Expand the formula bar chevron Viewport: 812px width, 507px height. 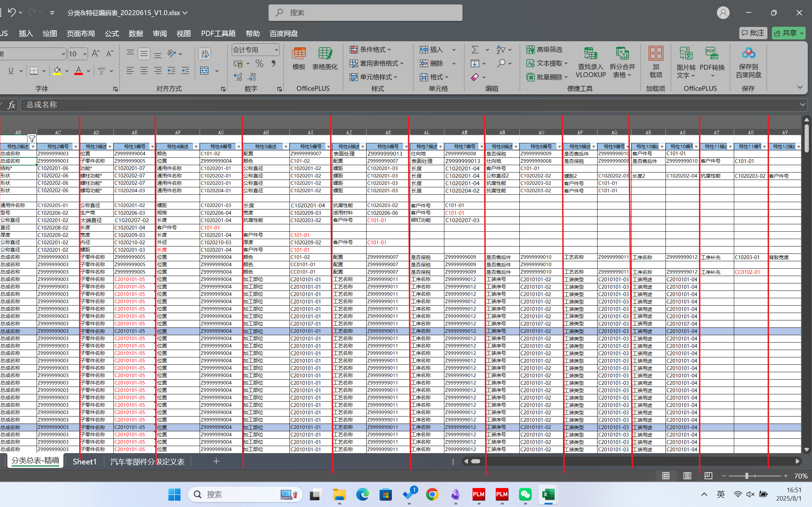802,105
